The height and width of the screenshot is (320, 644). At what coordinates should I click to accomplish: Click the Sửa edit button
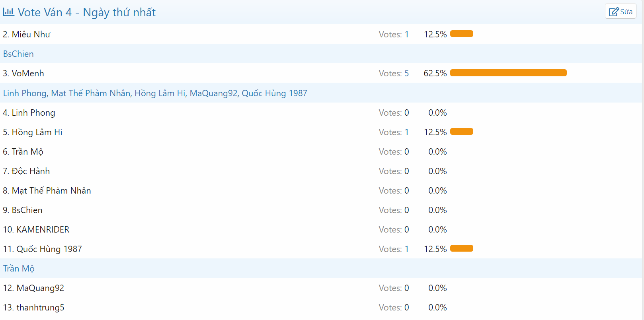621,12
